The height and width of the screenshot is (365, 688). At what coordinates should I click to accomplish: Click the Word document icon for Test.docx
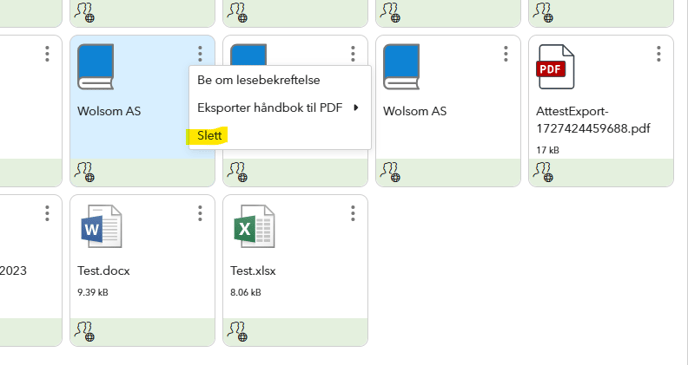coord(101,226)
